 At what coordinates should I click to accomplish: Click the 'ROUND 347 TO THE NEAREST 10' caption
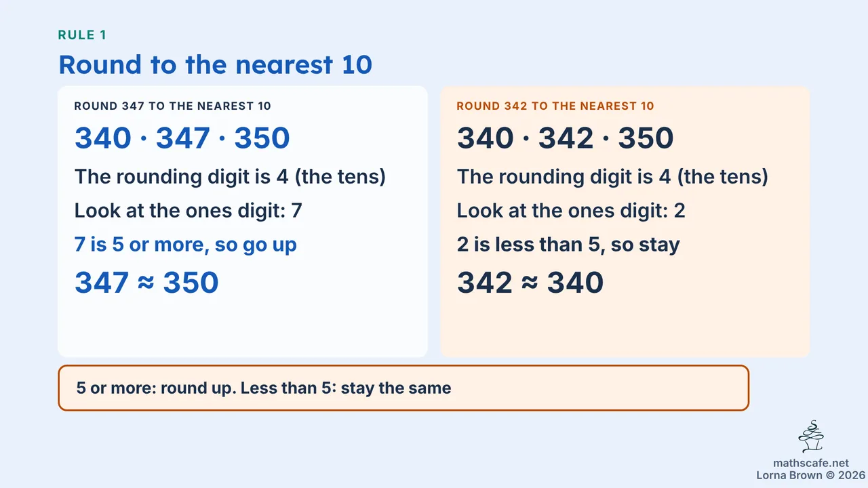(173, 106)
